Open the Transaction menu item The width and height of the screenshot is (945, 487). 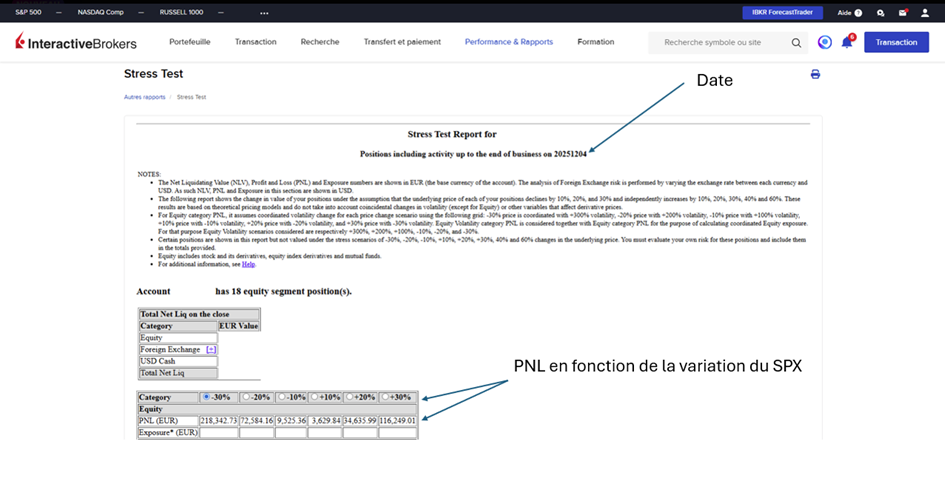click(256, 42)
